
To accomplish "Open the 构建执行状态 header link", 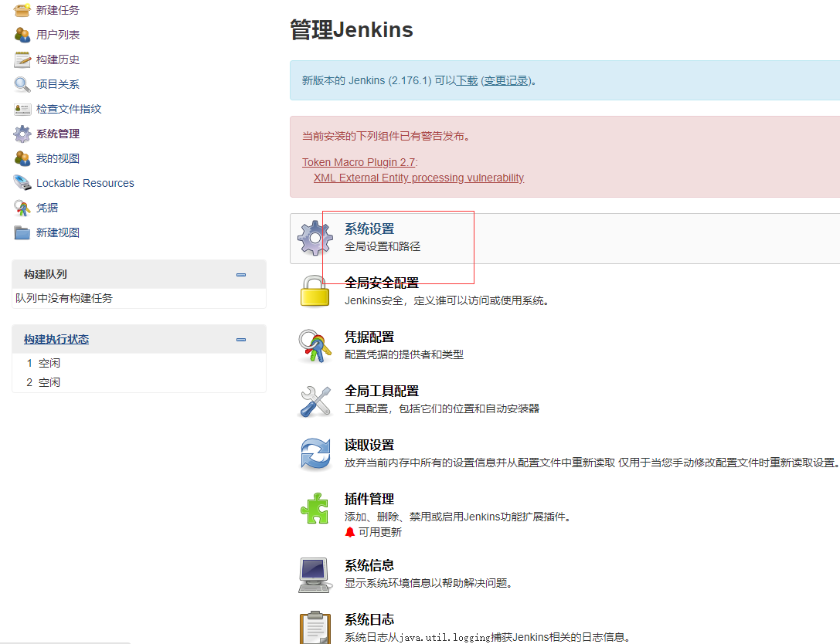I will pos(56,340).
